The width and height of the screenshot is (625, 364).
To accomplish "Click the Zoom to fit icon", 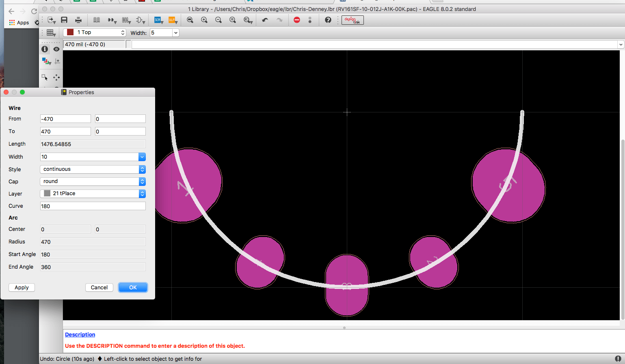I will click(190, 19).
